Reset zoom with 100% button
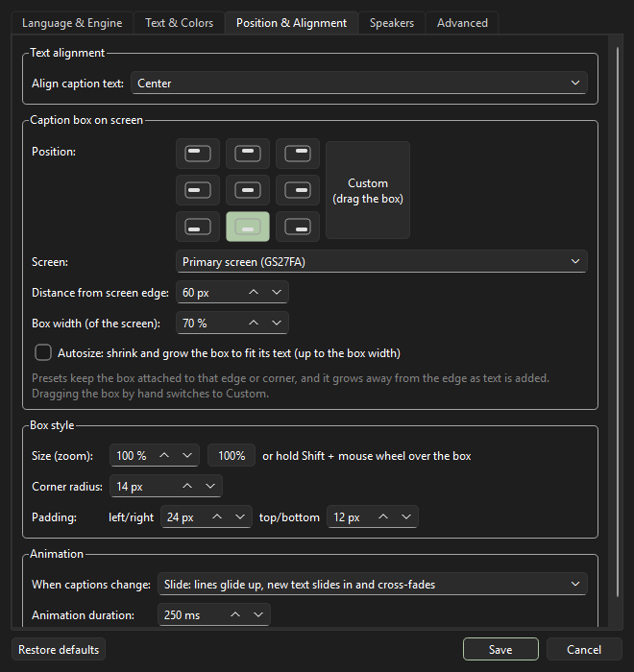This screenshot has width=634, height=672. coord(232,455)
